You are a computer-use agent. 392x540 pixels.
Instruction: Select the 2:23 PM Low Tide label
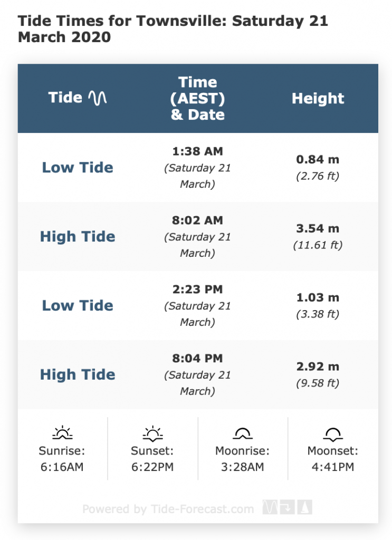coord(78,306)
